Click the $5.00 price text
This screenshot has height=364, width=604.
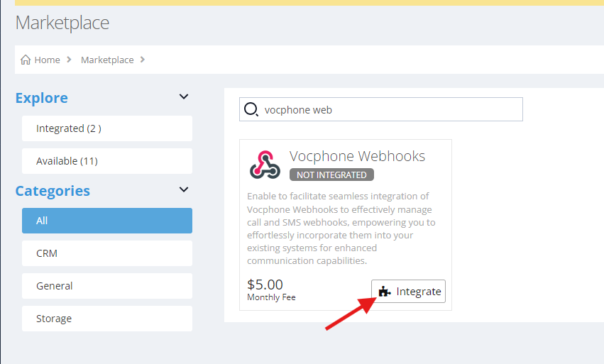265,285
